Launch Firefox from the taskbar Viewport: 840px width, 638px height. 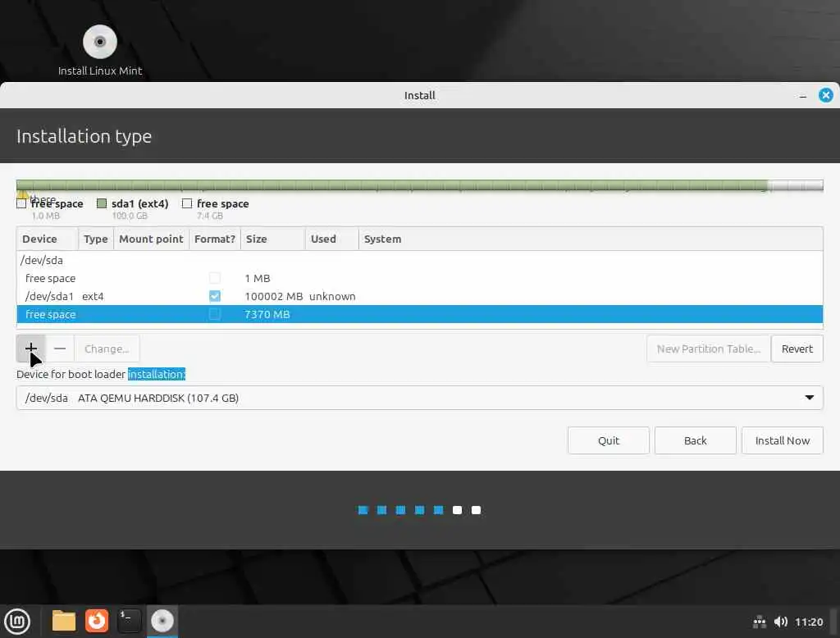point(97,622)
